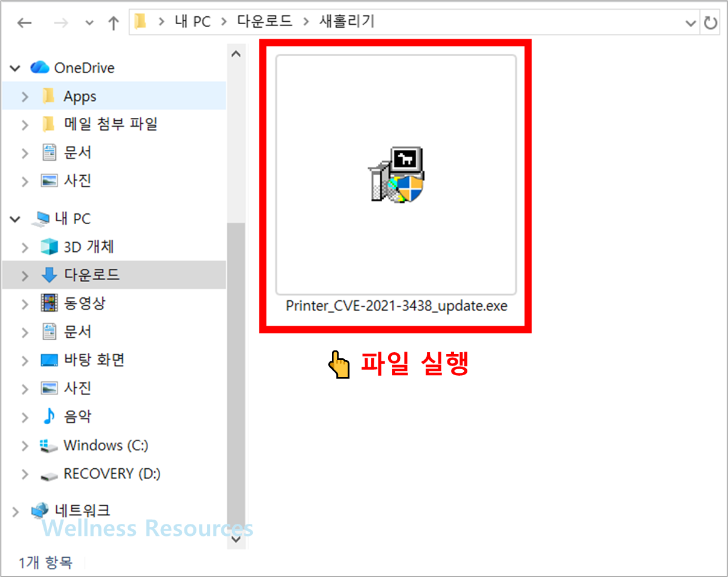Click the '바탕 화면' desktop icon
Image resolution: width=728 pixels, height=577 pixels.
(49, 360)
